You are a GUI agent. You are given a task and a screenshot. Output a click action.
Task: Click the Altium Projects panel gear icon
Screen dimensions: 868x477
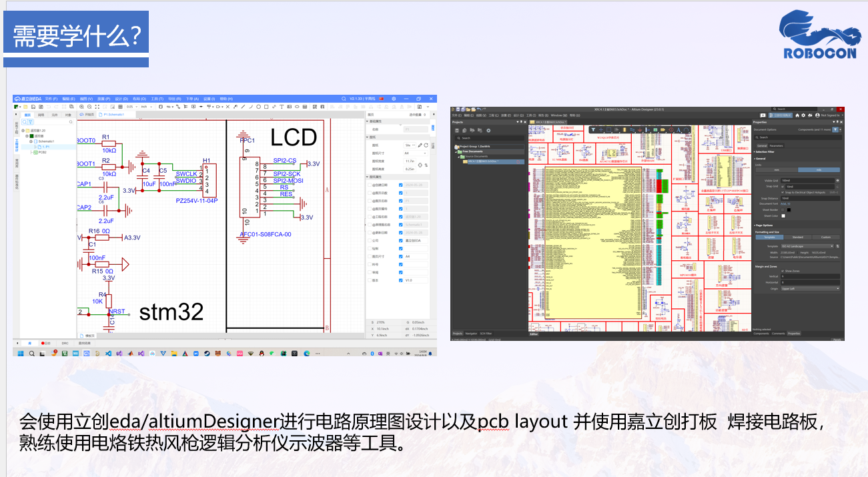(489, 130)
